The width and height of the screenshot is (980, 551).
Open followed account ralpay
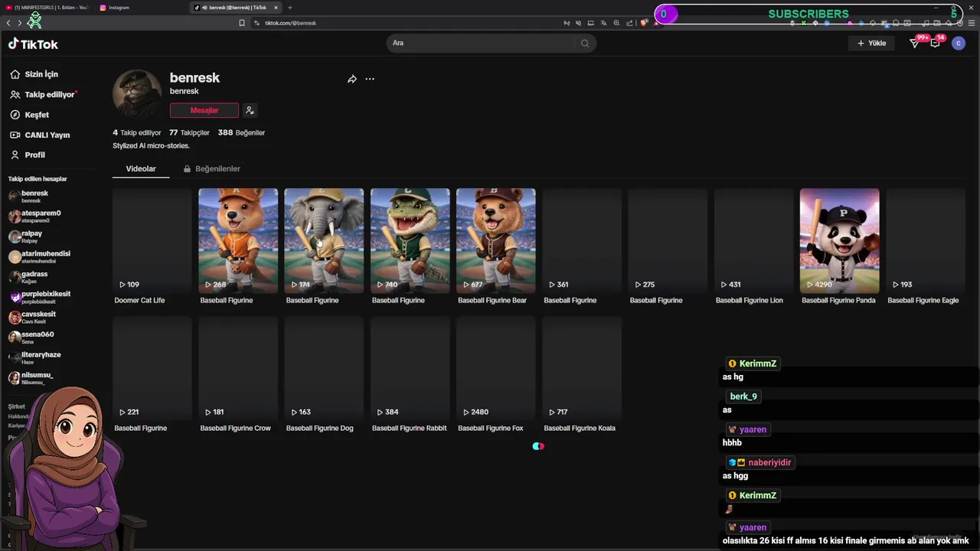click(x=28, y=236)
